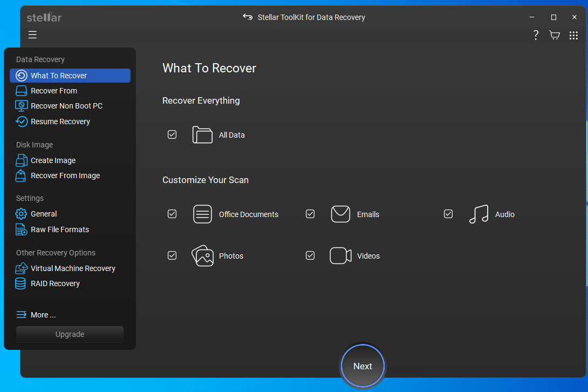Click the Office Documents label
This screenshot has width=588, height=392.
[x=249, y=214]
